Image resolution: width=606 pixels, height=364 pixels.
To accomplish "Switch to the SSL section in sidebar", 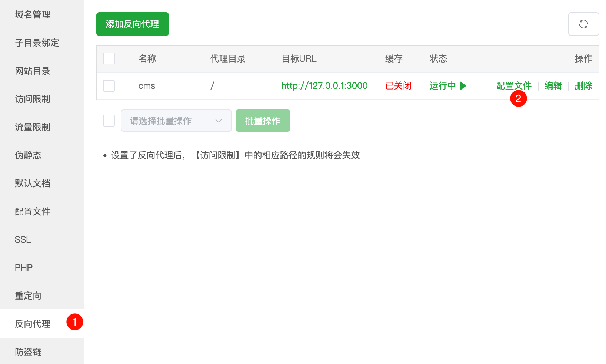I will coord(23,239).
